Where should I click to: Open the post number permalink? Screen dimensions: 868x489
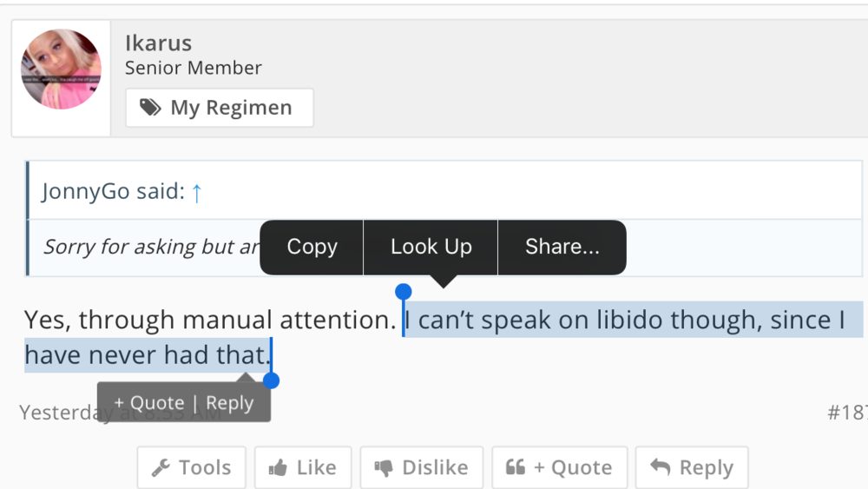[846, 412]
